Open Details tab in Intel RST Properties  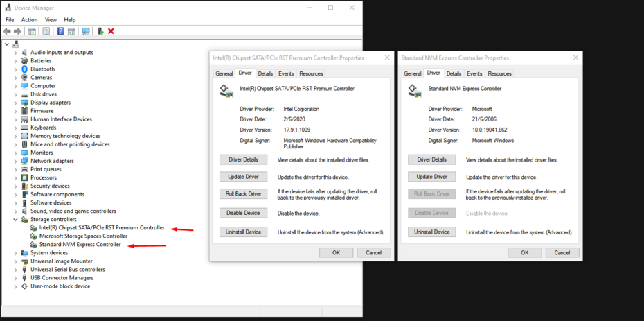tap(265, 73)
